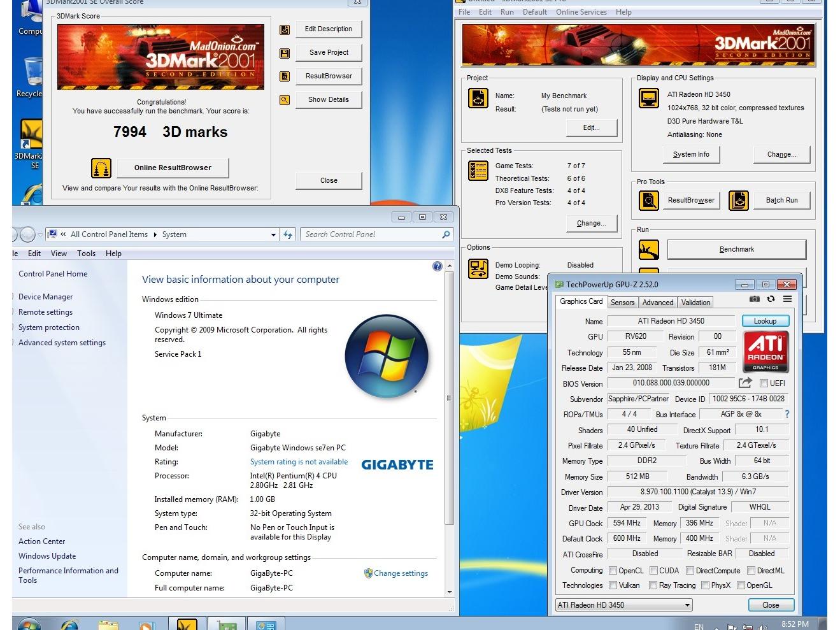Click 'System rating is not available' link

point(299,462)
